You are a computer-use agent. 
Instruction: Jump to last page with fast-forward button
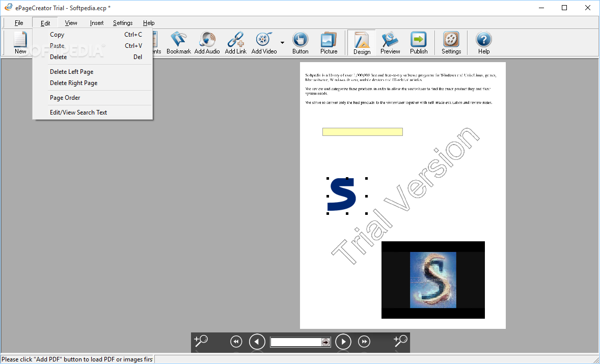coord(364,342)
